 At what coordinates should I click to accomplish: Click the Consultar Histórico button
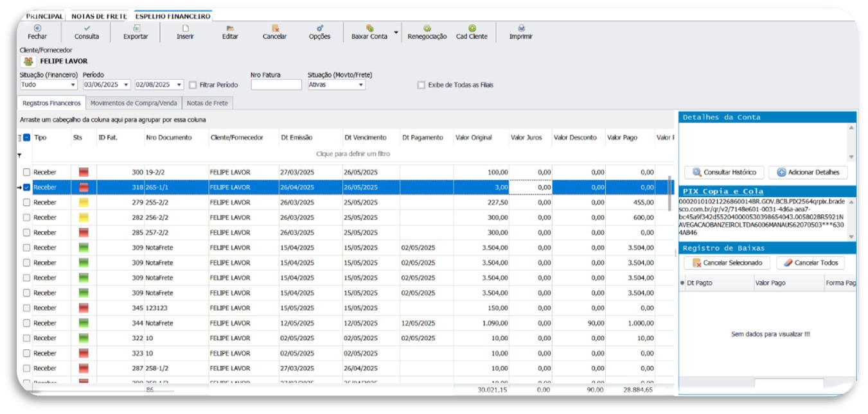pos(723,173)
